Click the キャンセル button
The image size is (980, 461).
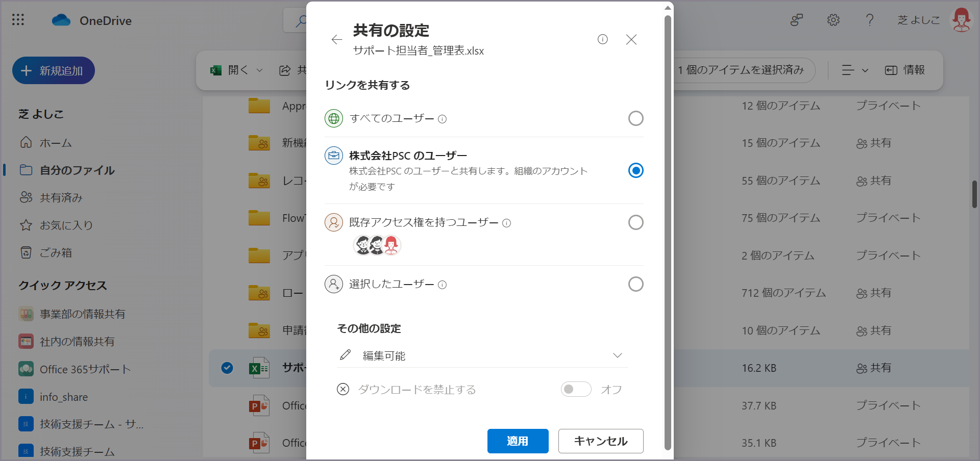pos(601,441)
